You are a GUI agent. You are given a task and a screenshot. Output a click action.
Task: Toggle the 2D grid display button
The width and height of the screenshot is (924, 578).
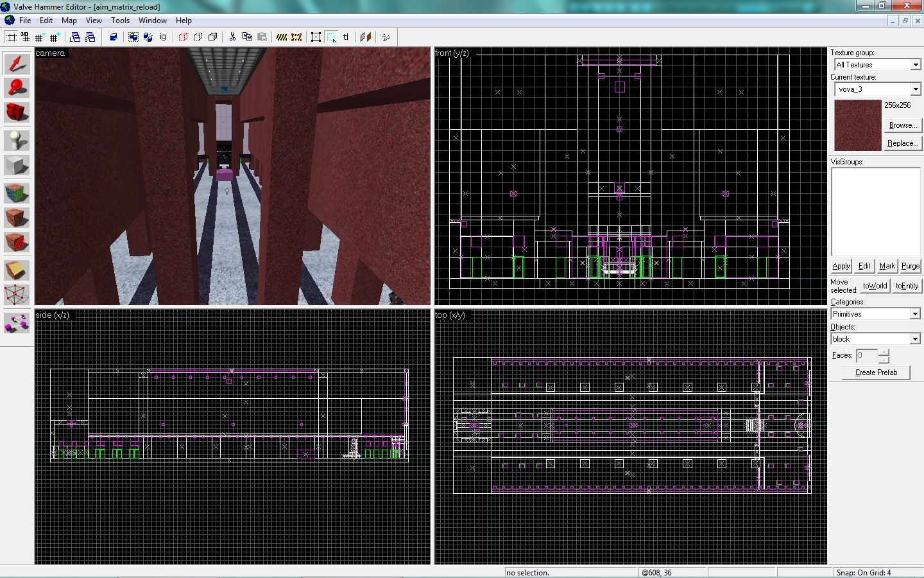pyautogui.click(x=12, y=37)
